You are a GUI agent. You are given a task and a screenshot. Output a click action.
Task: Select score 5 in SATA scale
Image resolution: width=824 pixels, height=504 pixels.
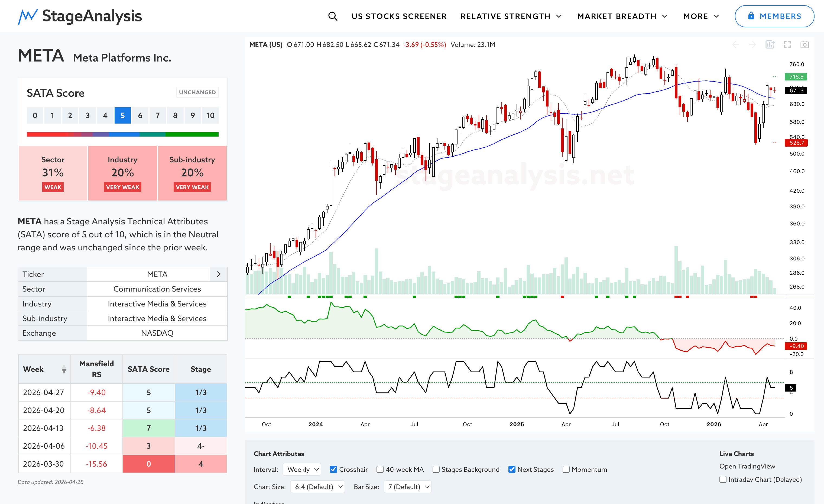pos(122,115)
